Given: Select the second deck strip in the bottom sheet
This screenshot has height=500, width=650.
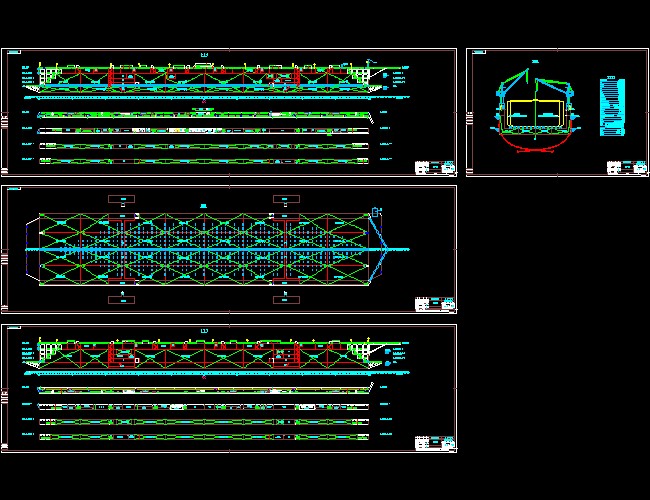Looking at the screenshot, I should (204, 407).
